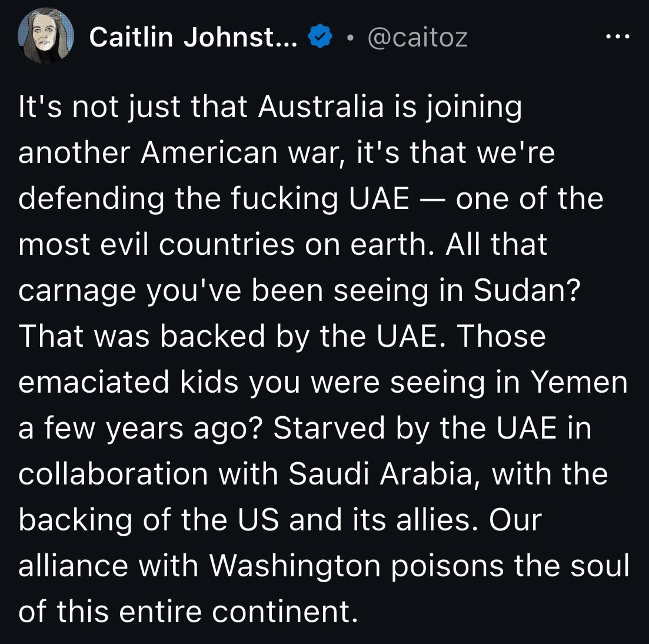The image size is (649, 644).
Task: Click the word Yemen in the post
Action: pos(580,382)
